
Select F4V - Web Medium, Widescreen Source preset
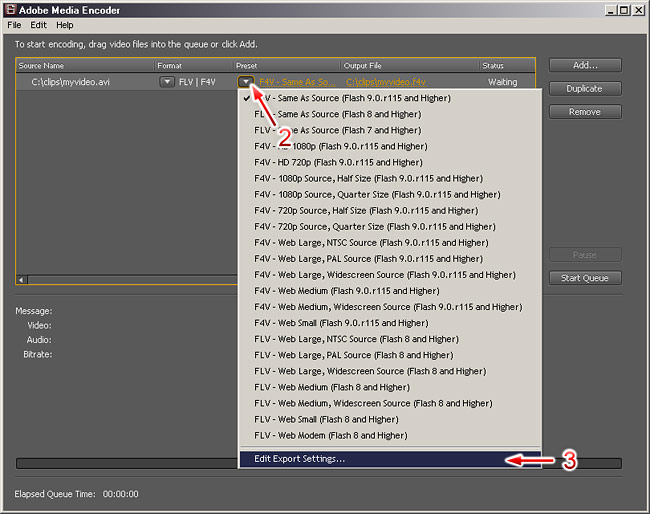[x=390, y=307]
